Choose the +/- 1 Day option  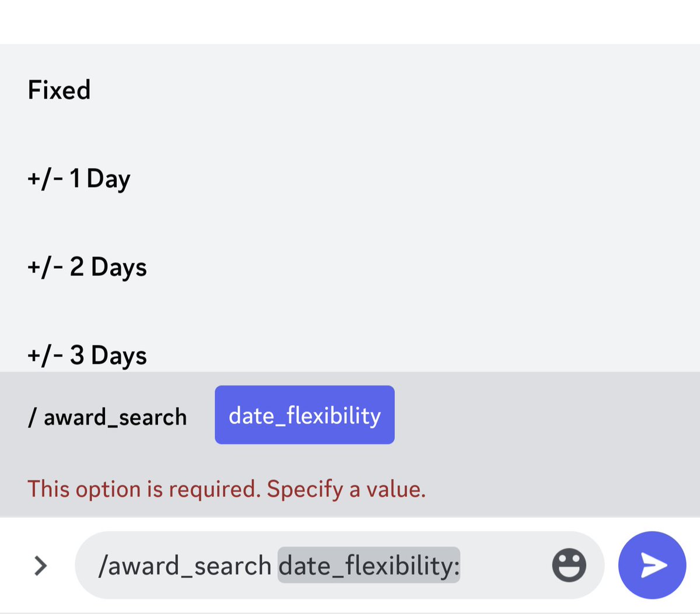pos(350,178)
